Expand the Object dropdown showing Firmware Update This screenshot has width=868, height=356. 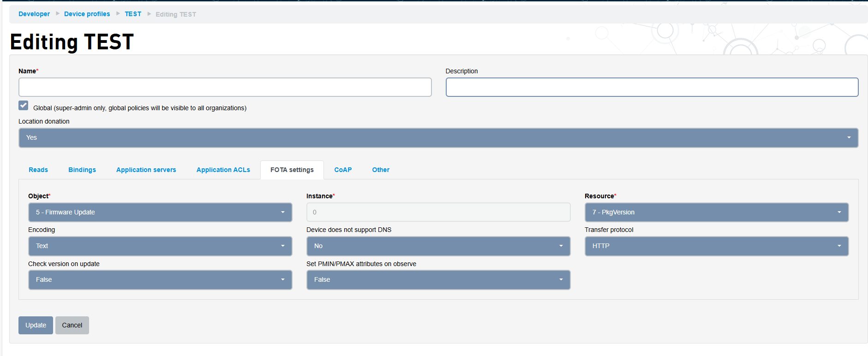(160, 213)
